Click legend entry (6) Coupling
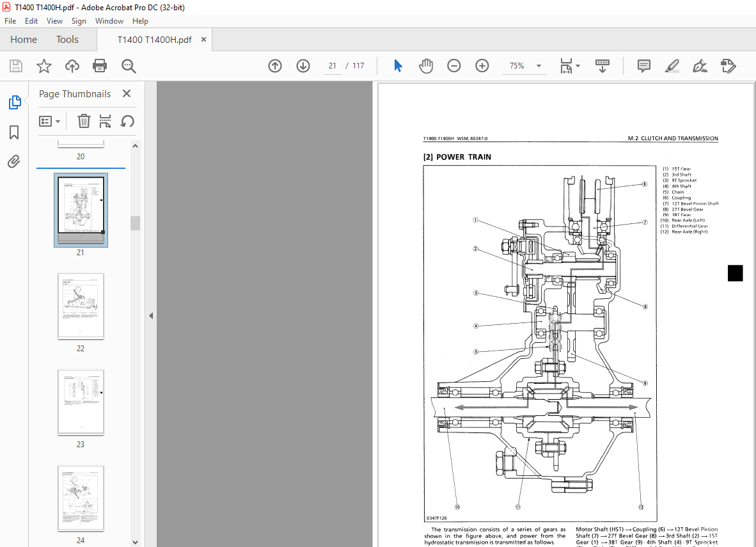Image resolution: width=756 pixels, height=547 pixels. [677, 197]
